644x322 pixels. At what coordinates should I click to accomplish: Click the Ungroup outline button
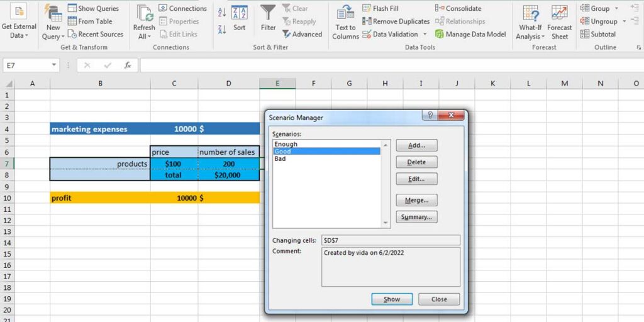click(x=599, y=21)
